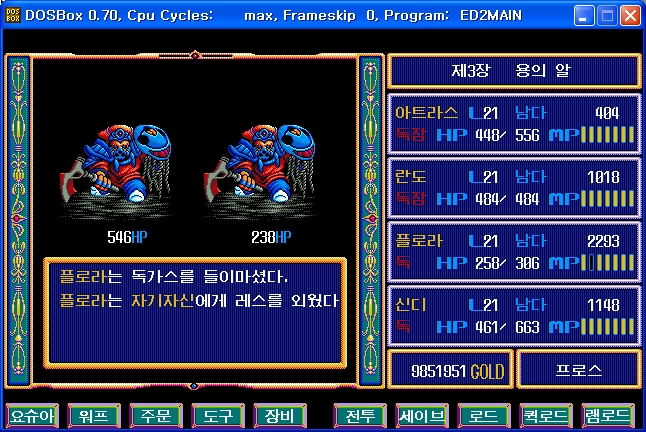The height and width of the screenshot is (432, 646).
Task: Select the 신디 character panel
Action: (514, 316)
